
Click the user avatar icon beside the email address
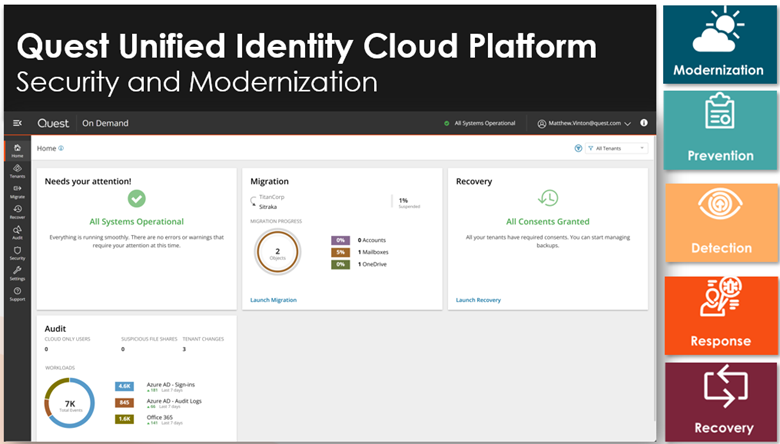[542, 123]
